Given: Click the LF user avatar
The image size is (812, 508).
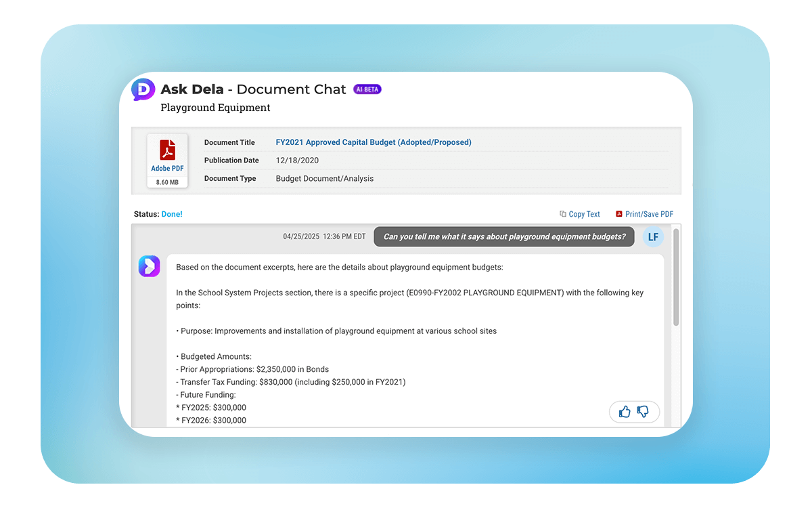Looking at the screenshot, I should 653,237.
